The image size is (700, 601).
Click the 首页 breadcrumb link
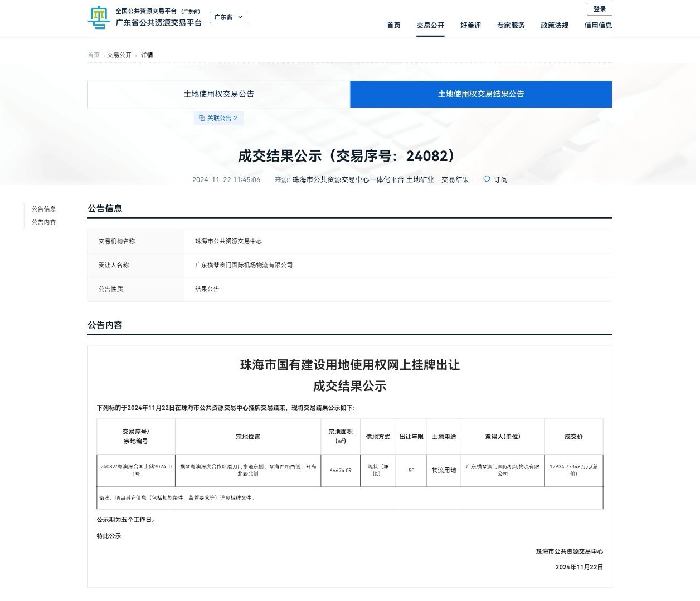(94, 55)
